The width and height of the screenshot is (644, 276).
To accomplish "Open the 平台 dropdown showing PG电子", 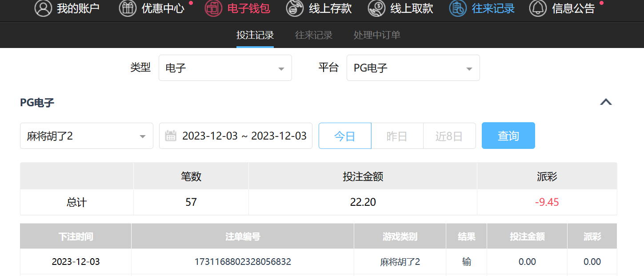I will (413, 68).
